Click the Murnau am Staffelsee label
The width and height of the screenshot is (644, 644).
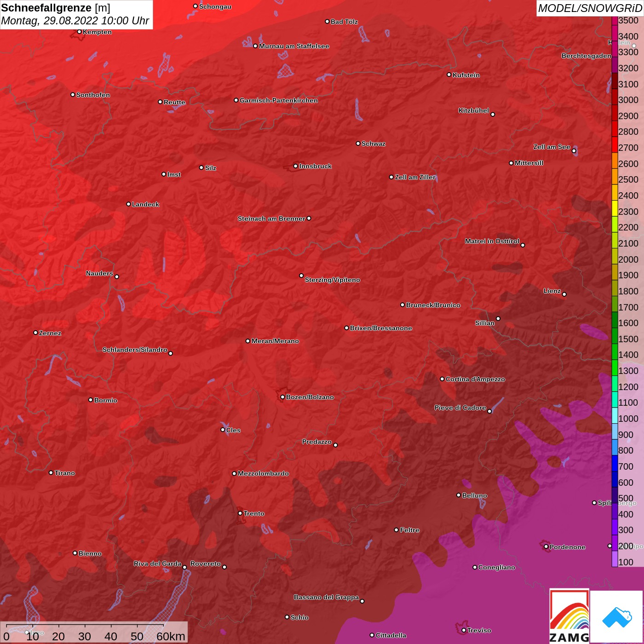pos(294,46)
